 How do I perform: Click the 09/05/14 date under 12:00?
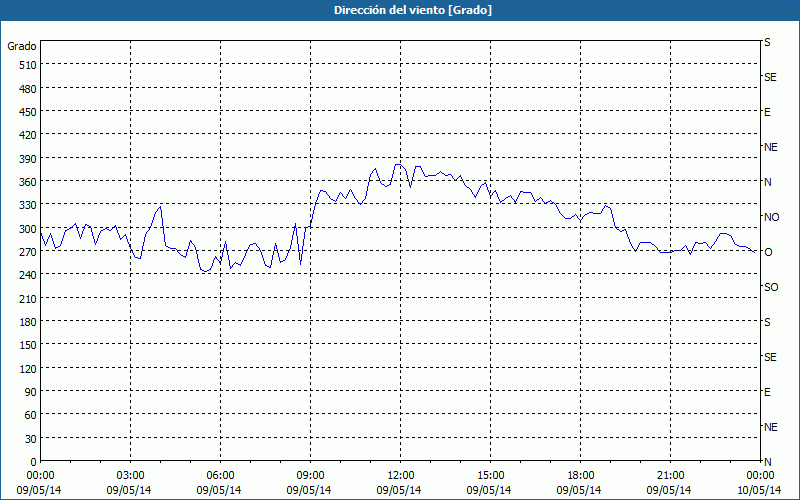click(x=399, y=490)
